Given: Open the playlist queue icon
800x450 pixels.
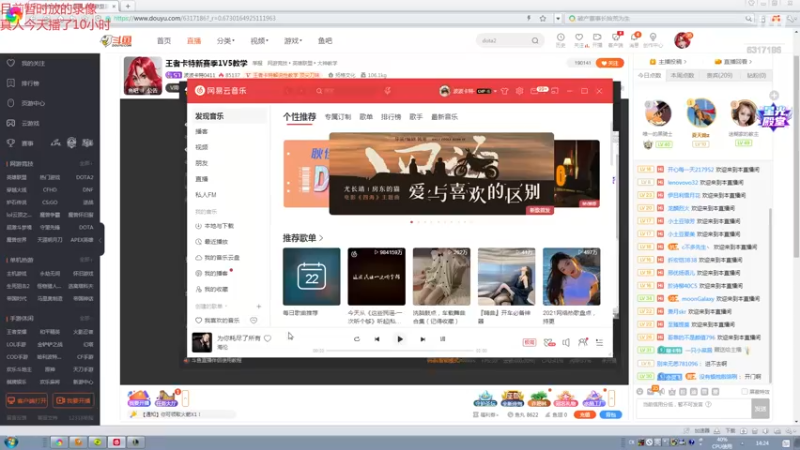Looking at the screenshot, I should coord(599,342).
